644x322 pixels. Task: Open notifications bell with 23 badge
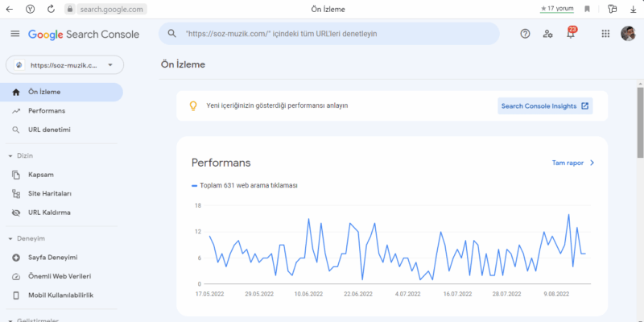coord(571,34)
